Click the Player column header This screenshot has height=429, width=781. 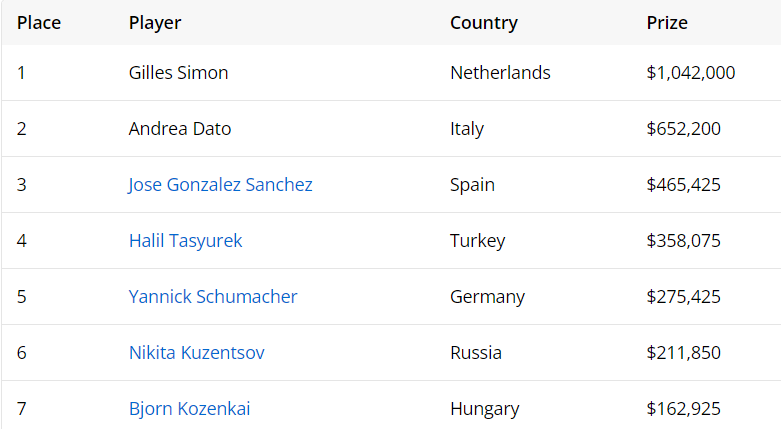[x=155, y=23]
